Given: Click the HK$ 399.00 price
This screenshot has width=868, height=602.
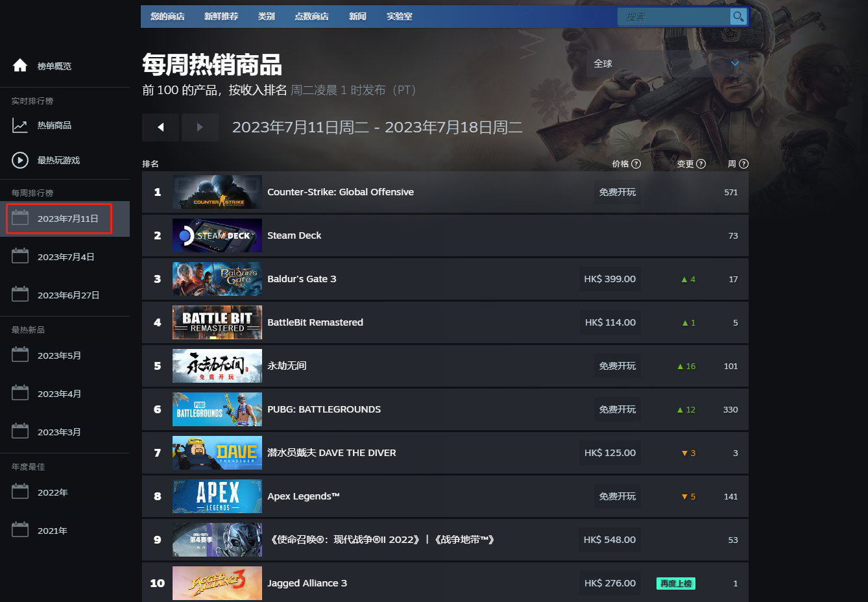Looking at the screenshot, I should [610, 279].
